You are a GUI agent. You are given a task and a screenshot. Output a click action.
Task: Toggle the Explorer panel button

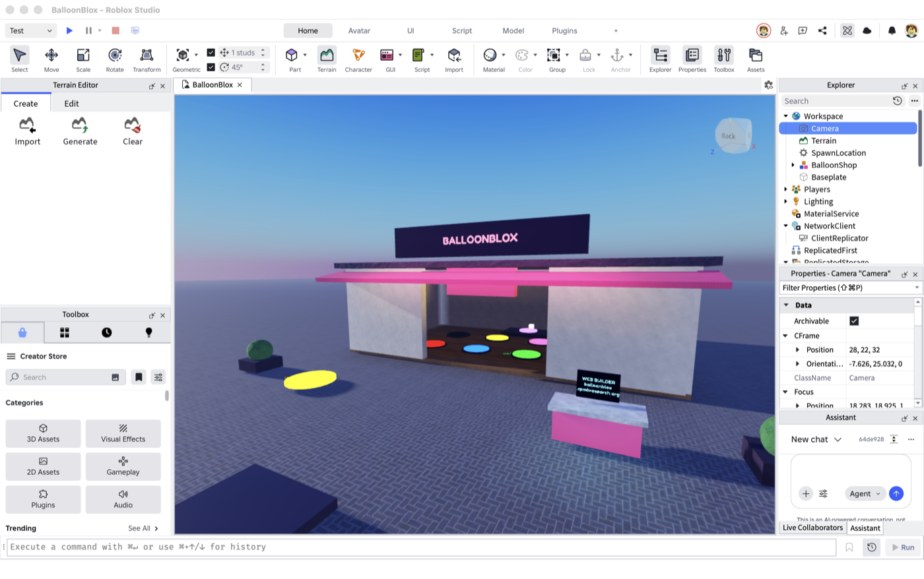coord(660,59)
